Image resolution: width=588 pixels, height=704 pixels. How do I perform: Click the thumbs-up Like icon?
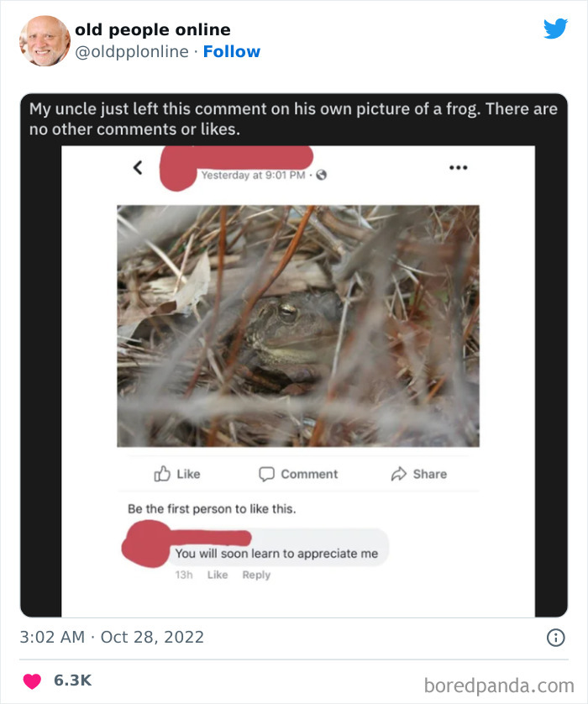point(162,474)
